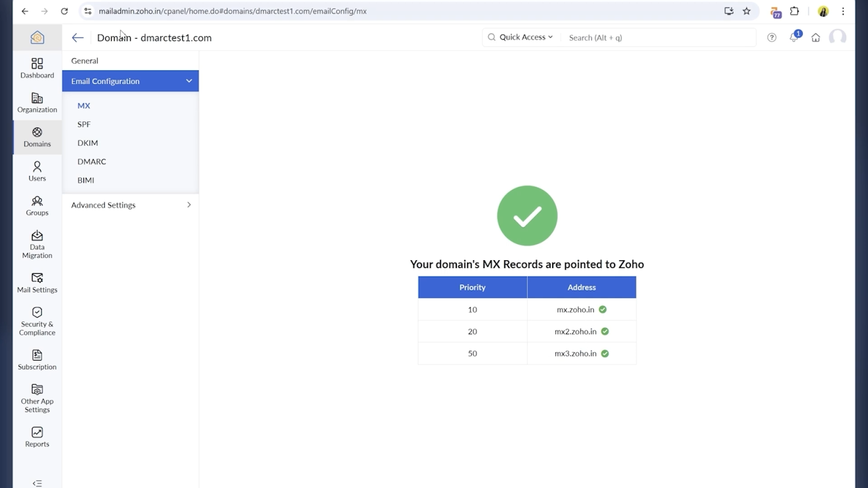This screenshot has width=868, height=488.
Task: Collapse the Email Configuration section
Action: point(130,81)
